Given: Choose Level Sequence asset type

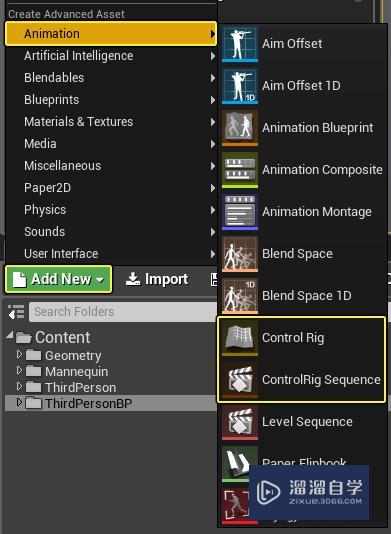Looking at the screenshot, I should 302,422.
